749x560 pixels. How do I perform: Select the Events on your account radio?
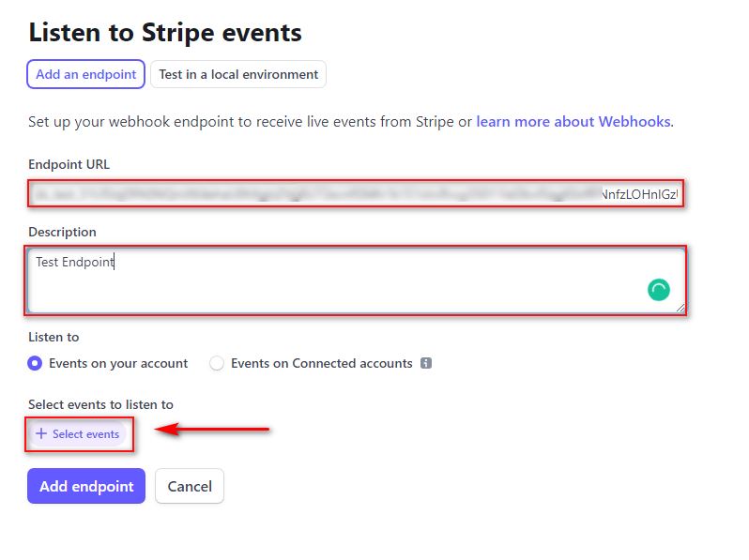pos(35,363)
